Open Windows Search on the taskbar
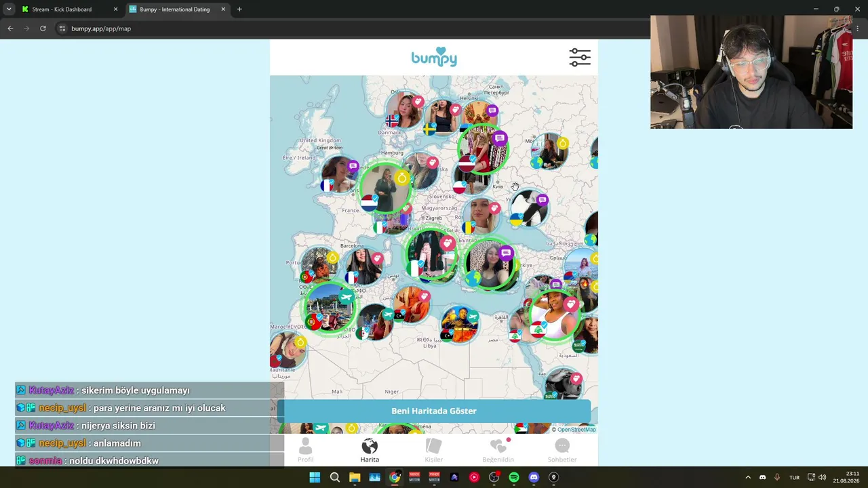 point(334,477)
